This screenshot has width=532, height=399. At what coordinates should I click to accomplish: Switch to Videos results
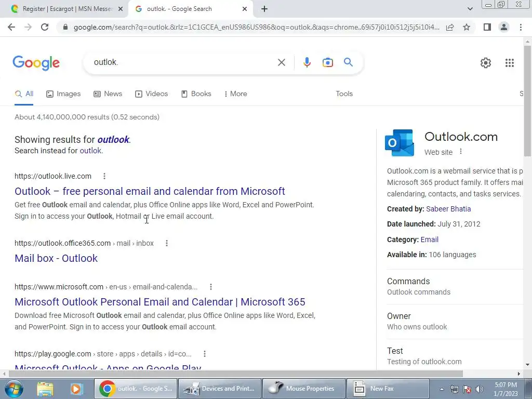click(151, 94)
